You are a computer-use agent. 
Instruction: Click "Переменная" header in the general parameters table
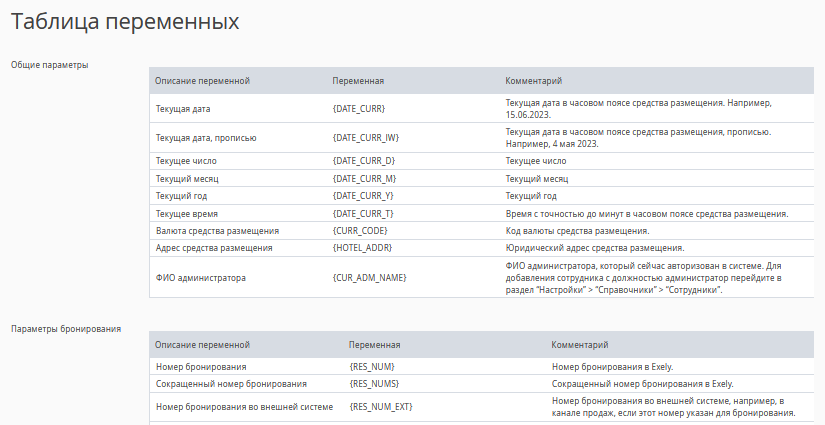point(359,80)
